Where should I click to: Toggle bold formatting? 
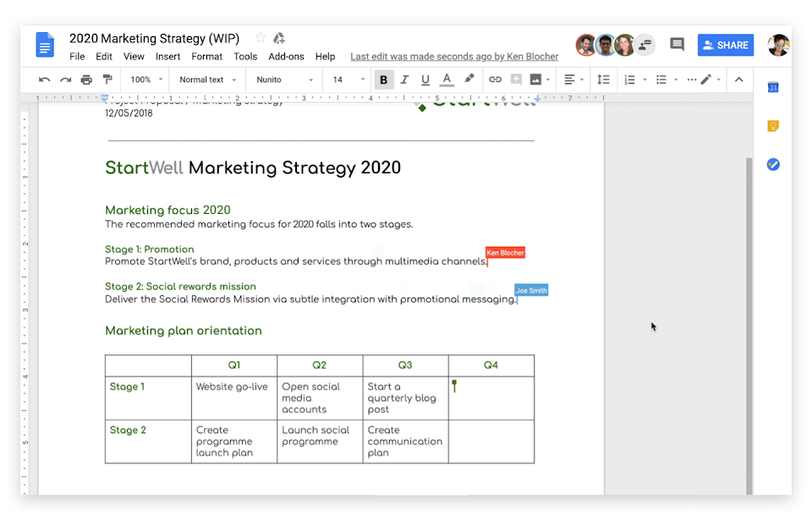point(384,79)
